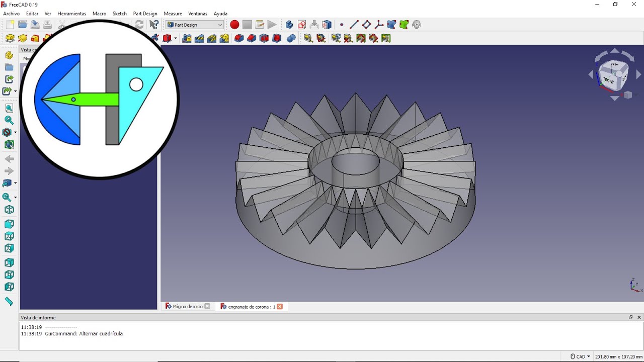Create a new Body

pyautogui.click(x=289, y=25)
